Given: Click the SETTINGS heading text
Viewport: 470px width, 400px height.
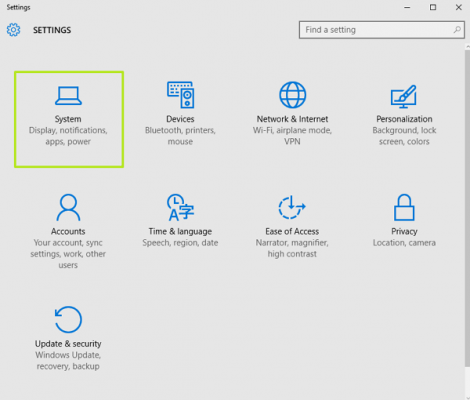Looking at the screenshot, I should 52,30.
